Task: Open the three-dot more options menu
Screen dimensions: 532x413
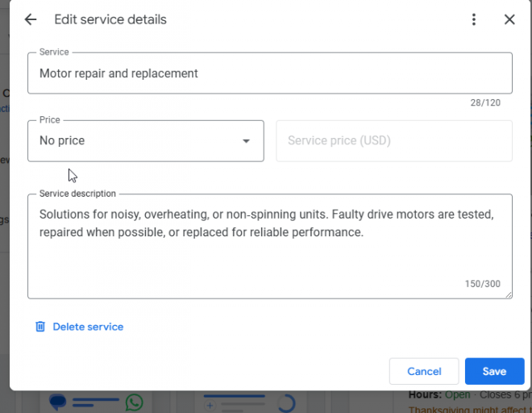Action: [x=474, y=19]
